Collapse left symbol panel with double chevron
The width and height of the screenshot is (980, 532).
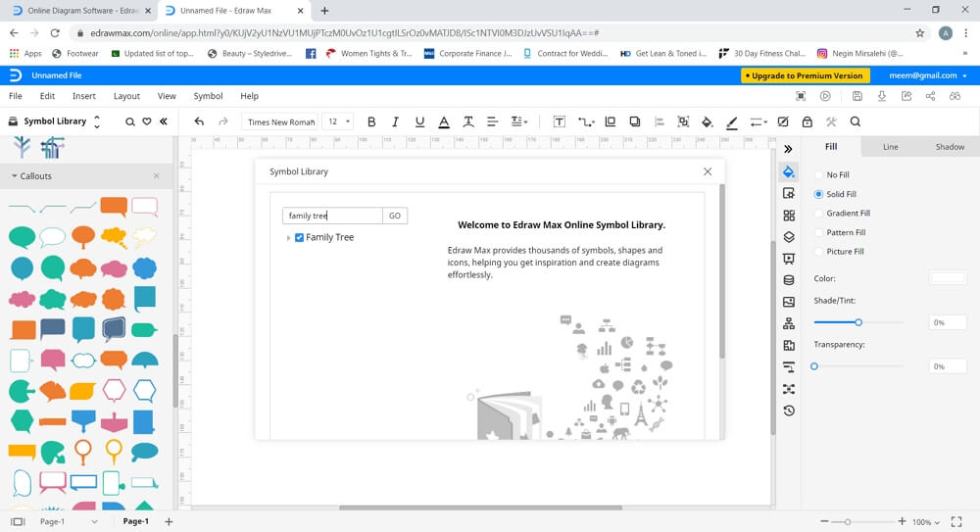click(x=164, y=121)
